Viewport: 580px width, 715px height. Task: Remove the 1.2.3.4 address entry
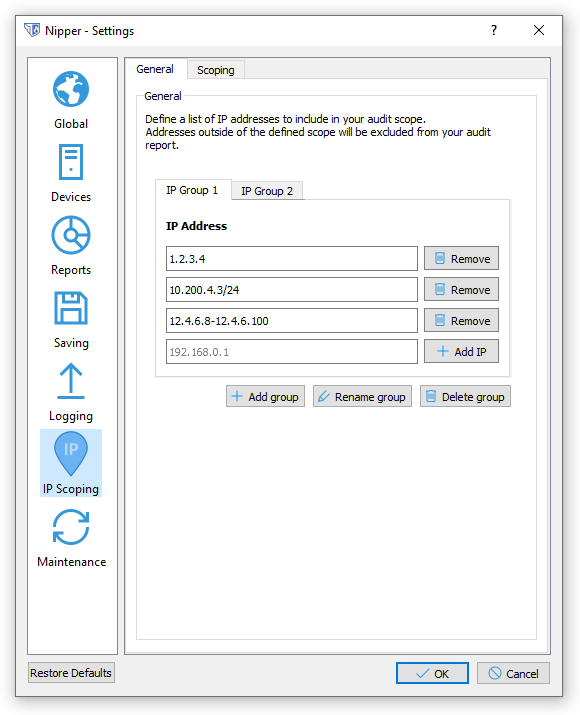pos(461,259)
